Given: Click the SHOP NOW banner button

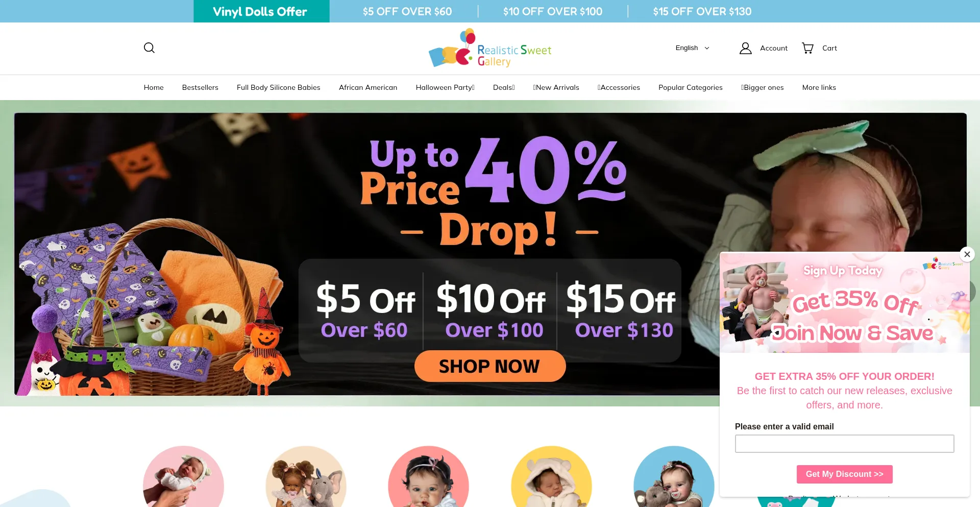Looking at the screenshot, I should click(490, 366).
